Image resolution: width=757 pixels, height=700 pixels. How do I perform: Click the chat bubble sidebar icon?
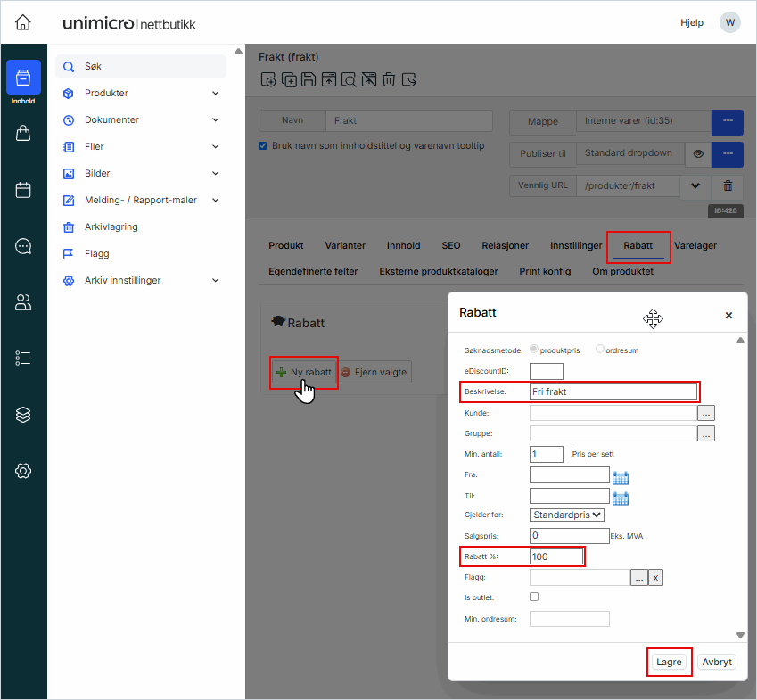[23, 246]
